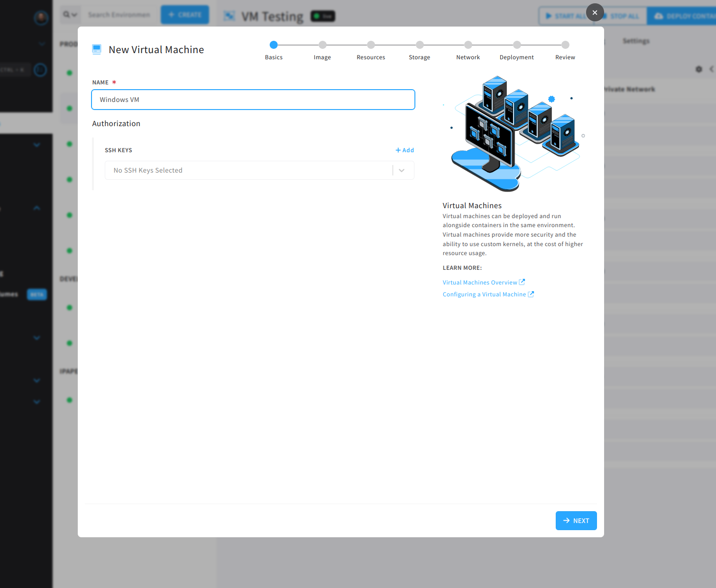
Task: Click the external link icon beside Virtual Machines Overview
Action: tap(523, 282)
